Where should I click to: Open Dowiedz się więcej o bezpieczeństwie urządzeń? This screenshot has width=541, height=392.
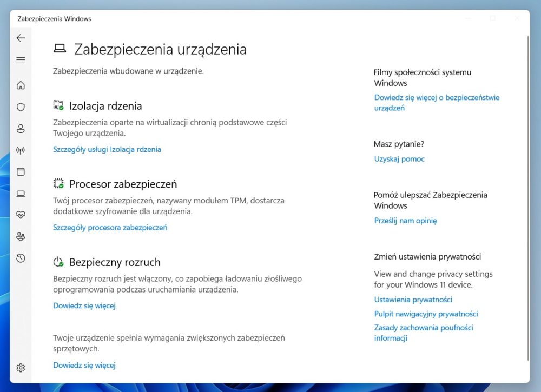click(x=437, y=103)
